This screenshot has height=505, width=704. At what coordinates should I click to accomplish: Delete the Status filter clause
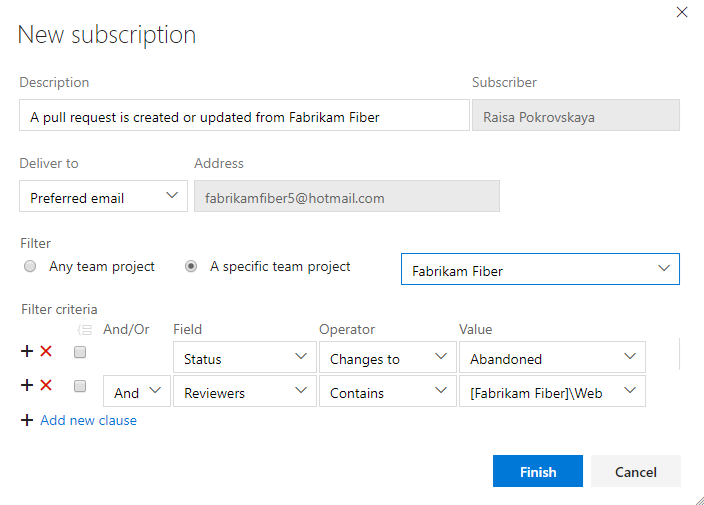click(x=46, y=351)
